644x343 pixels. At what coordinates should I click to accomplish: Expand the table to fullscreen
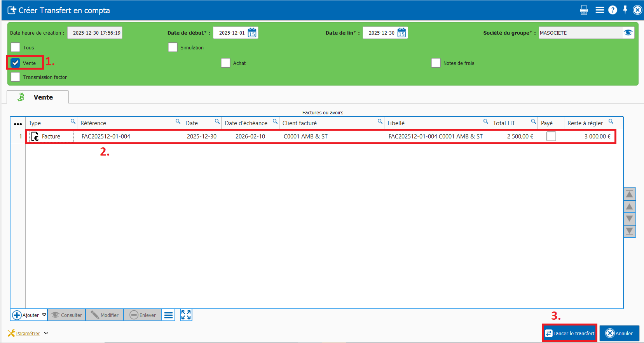186,315
